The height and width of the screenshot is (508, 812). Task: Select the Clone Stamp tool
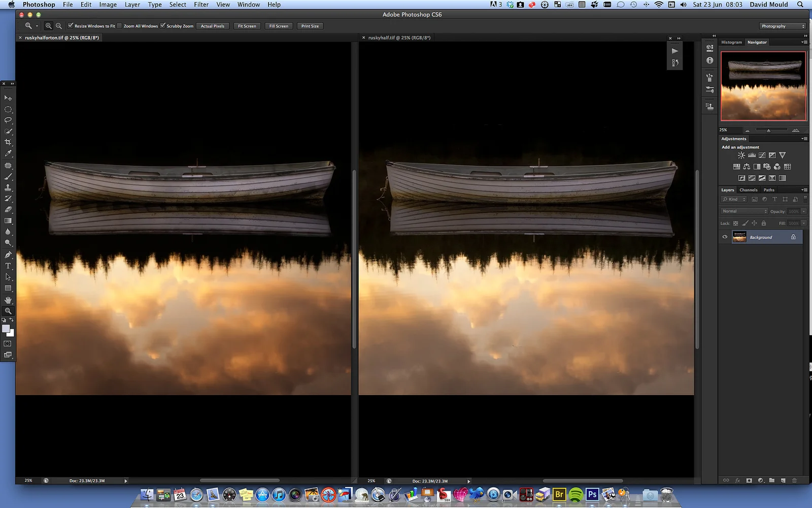pos(8,187)
